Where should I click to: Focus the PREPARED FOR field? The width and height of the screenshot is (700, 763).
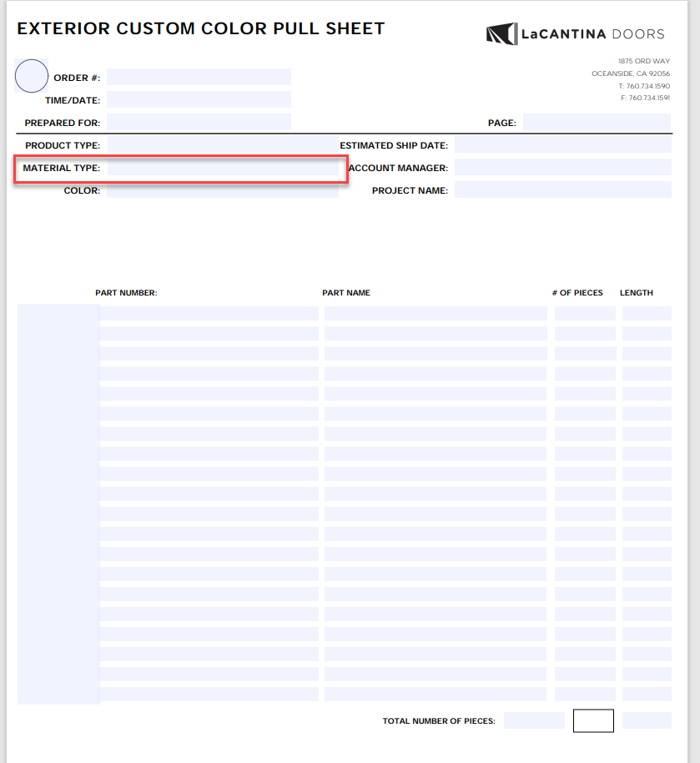point(199,122)
